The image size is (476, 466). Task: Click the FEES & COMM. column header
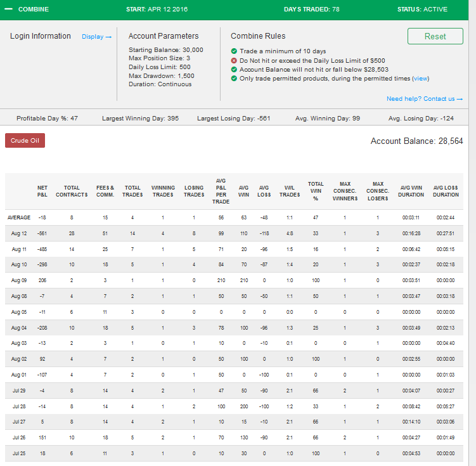[105, 191]
